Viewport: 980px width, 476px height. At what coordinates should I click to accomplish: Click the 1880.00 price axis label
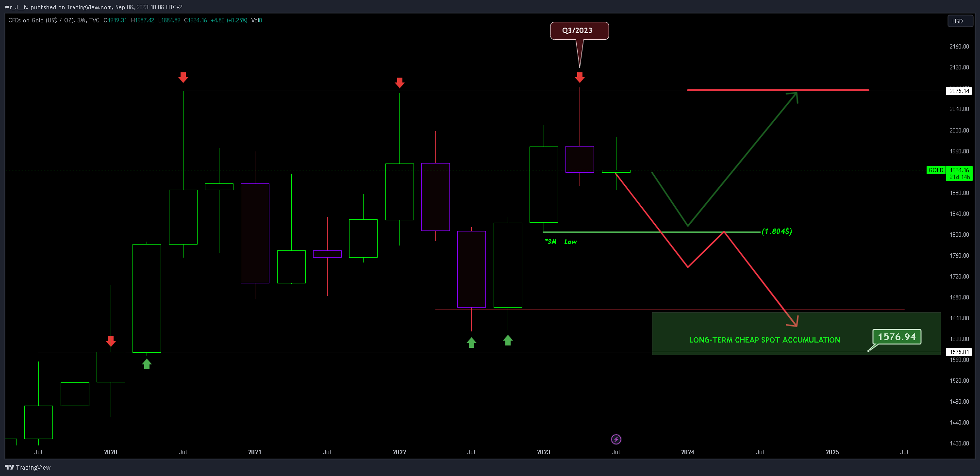(x=959, y=193)
